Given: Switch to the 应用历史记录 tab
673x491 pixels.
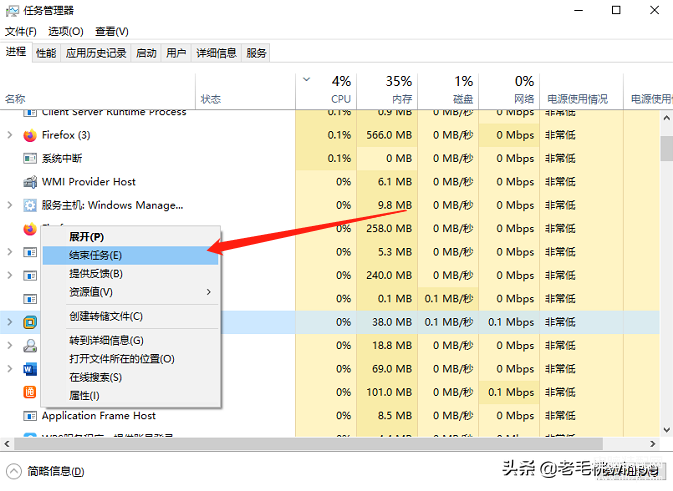Looking at the screenshot, I should pos(96,53).
